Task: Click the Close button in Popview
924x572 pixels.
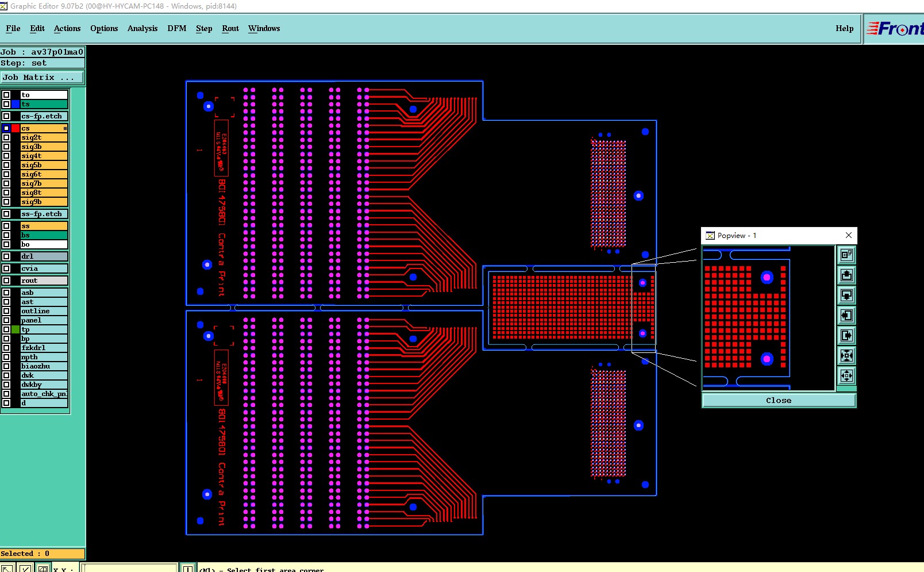Action: 779,400
